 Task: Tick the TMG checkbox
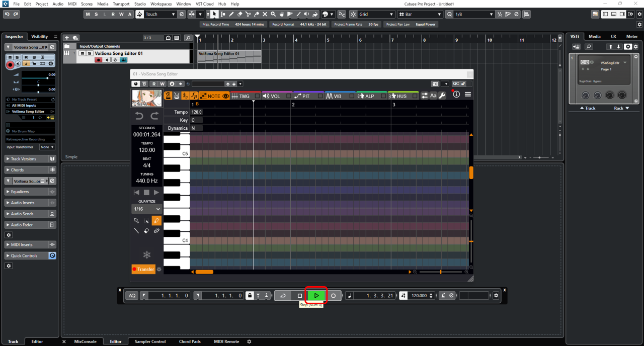257,96
